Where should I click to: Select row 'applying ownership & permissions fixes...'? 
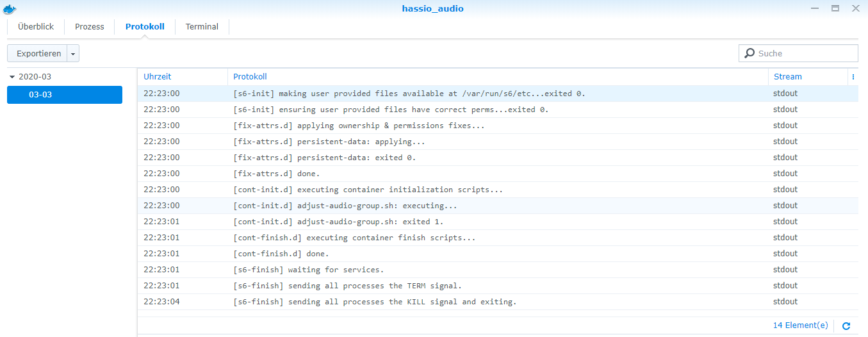coord(498,126)
